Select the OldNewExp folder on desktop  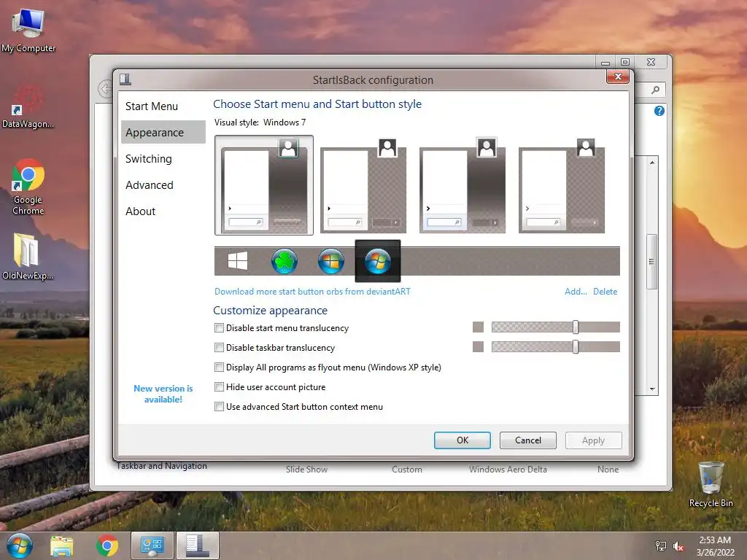tap(28, 256)
